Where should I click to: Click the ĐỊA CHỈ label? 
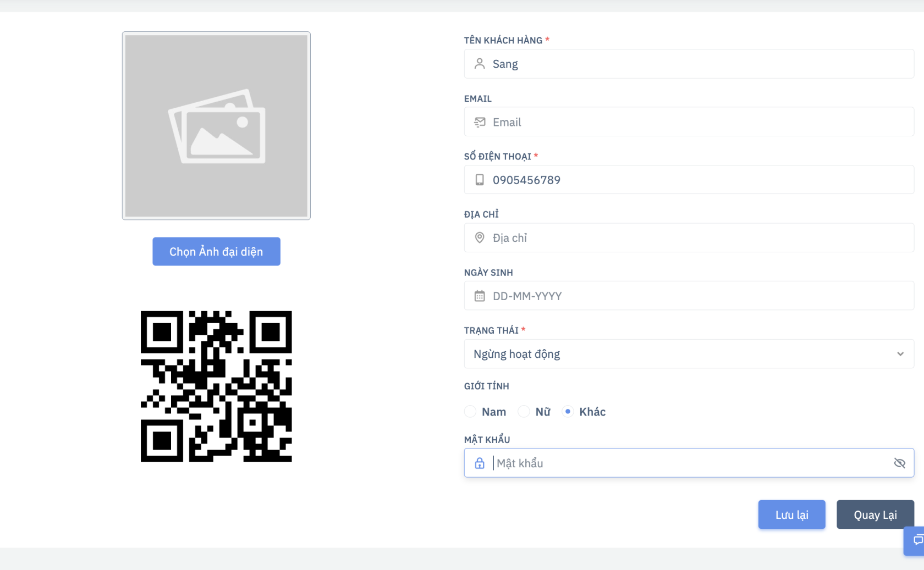(481, 214)
